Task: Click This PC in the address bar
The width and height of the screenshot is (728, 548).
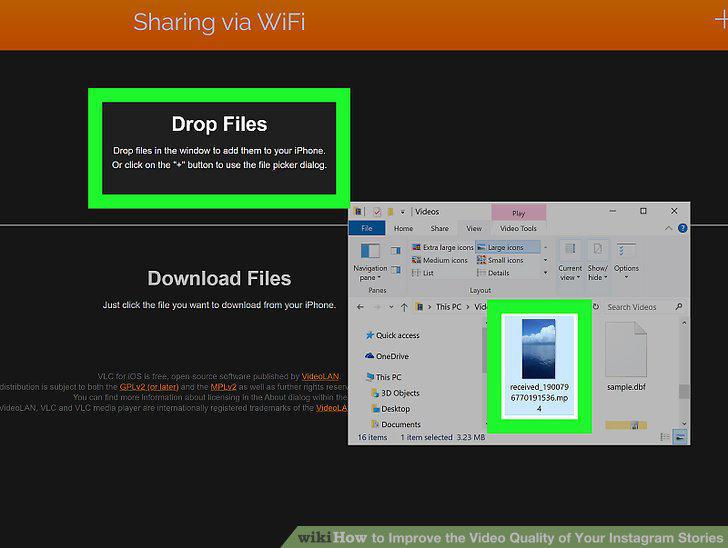Action: (x=448, y=307)
